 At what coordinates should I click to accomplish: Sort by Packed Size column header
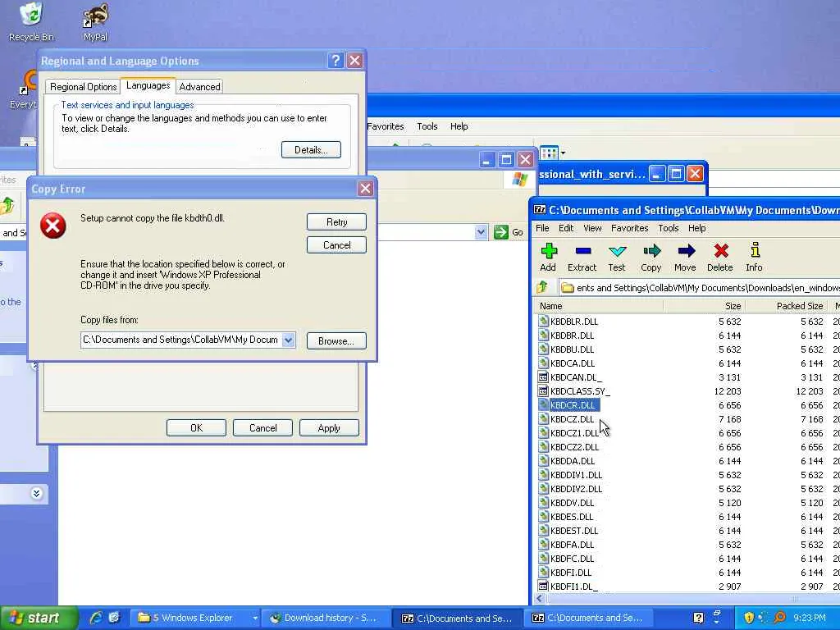[786, 306]
